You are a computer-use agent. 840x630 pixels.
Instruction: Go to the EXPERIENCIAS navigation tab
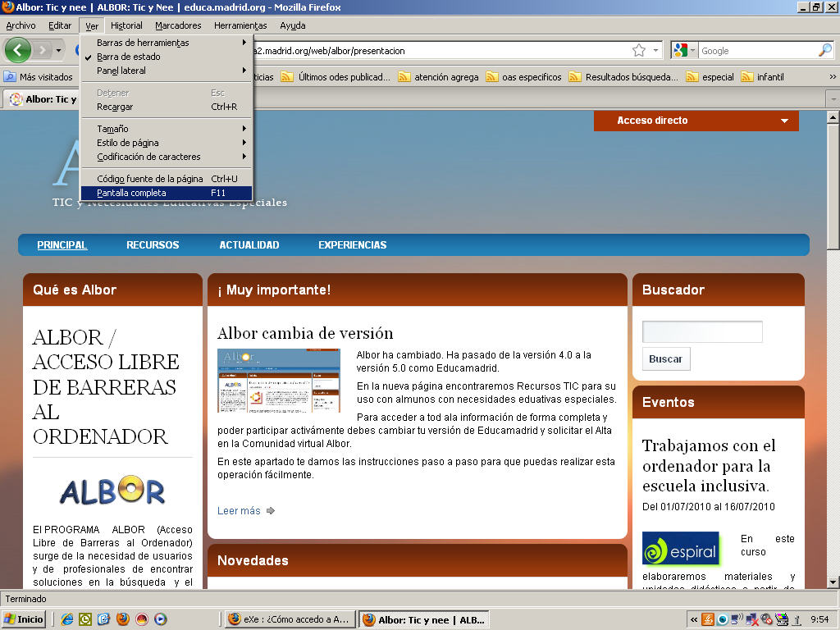(353, 244)
